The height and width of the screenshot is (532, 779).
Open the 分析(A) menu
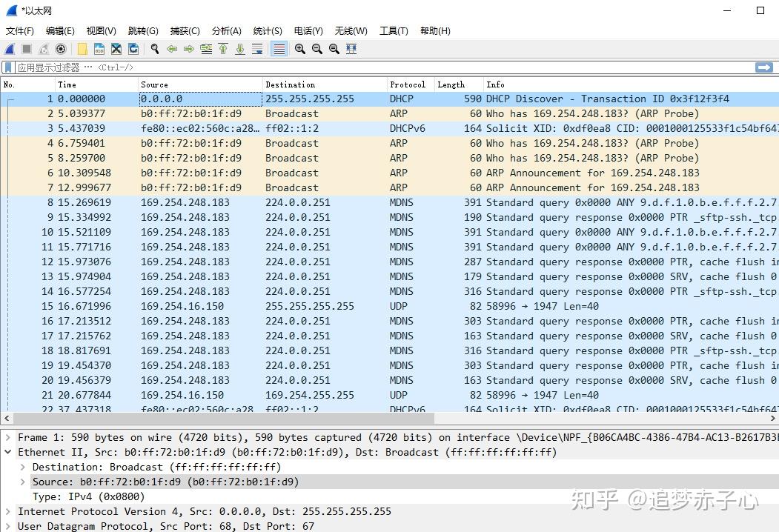point(227,31)
